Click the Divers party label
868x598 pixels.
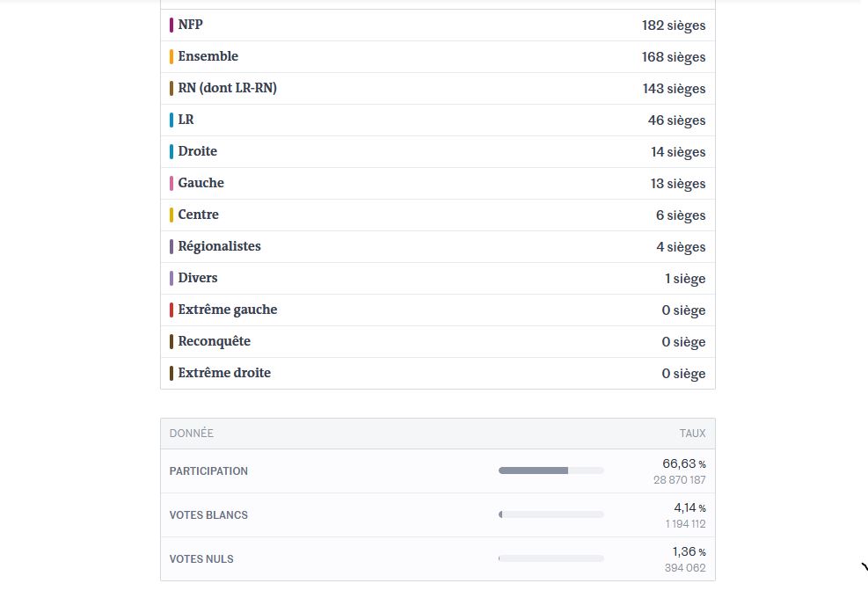pos(197,278)
